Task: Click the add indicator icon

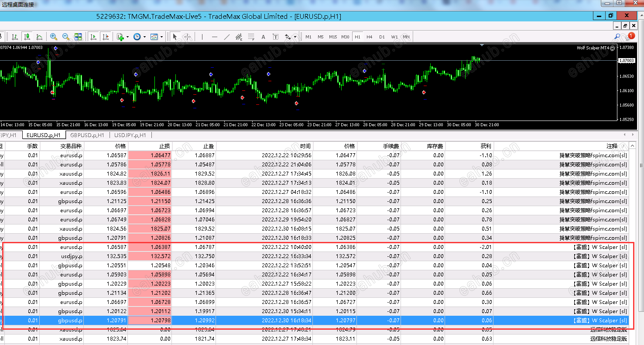Action: [x=120, y=37]
